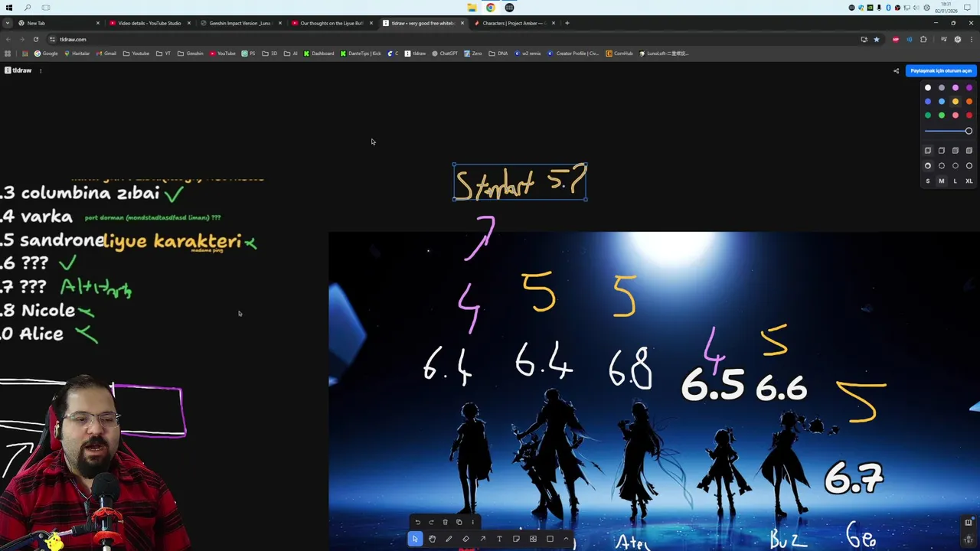Choose the third fill style option

point(955,151)
